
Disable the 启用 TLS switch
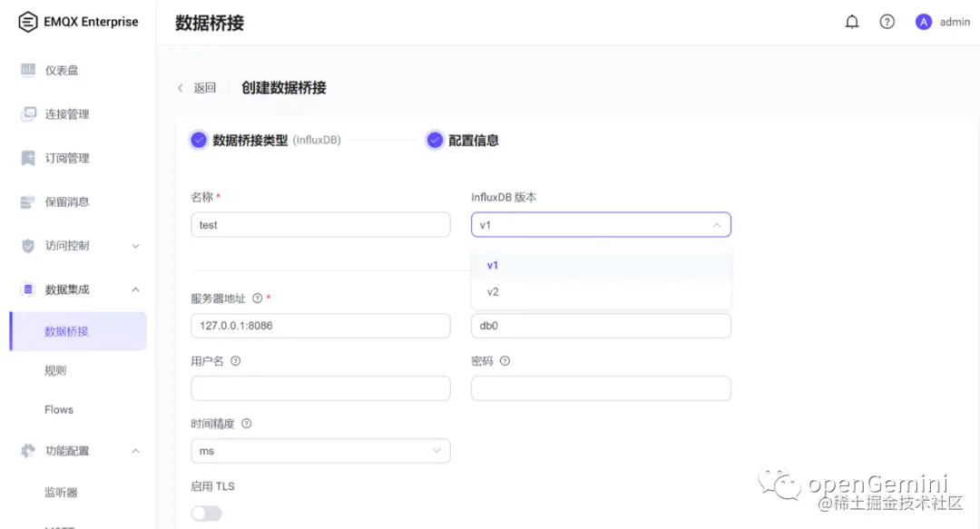point(206,513)
